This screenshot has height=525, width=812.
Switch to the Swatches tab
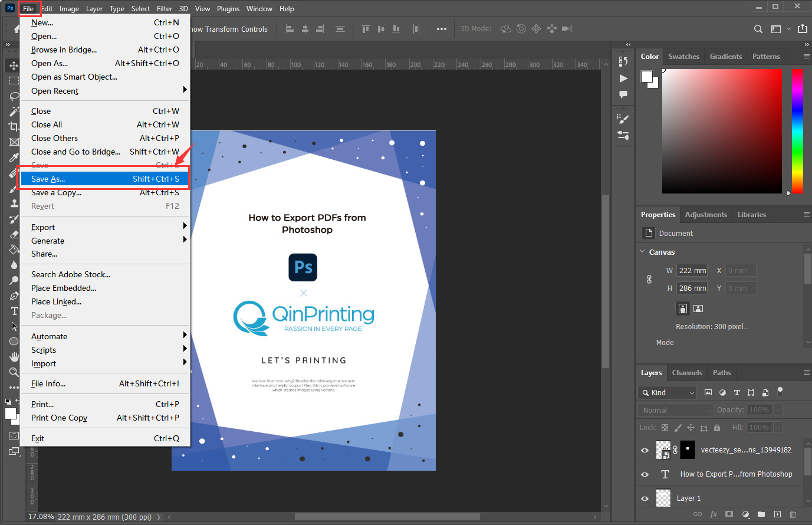pyautogui.click(x=683, y=57)
